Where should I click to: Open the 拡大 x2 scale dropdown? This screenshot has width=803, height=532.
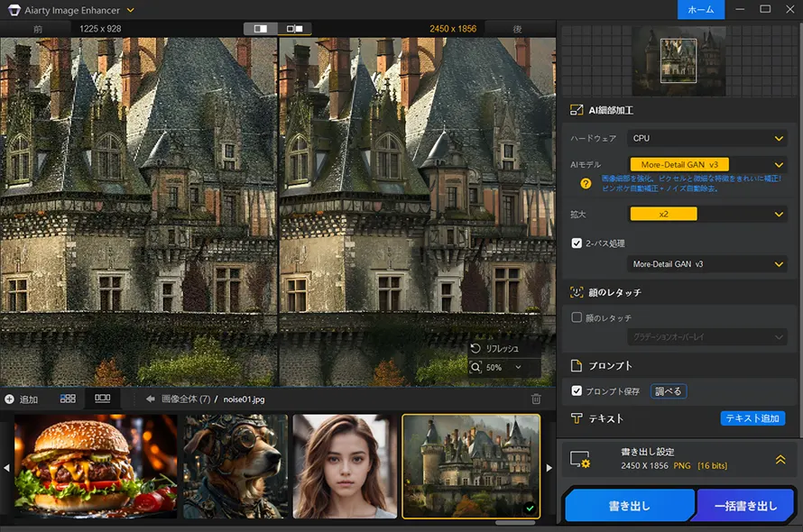tap(706, 214)
